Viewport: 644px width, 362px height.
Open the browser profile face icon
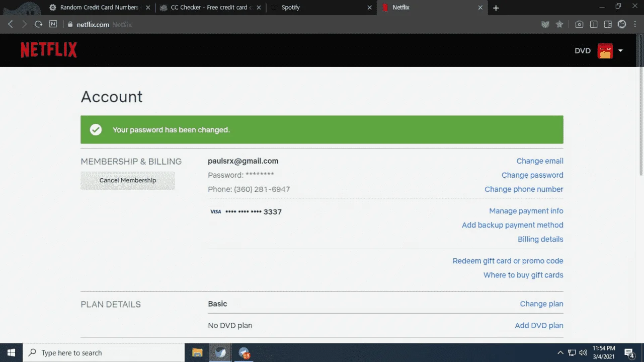pos(622,24)
